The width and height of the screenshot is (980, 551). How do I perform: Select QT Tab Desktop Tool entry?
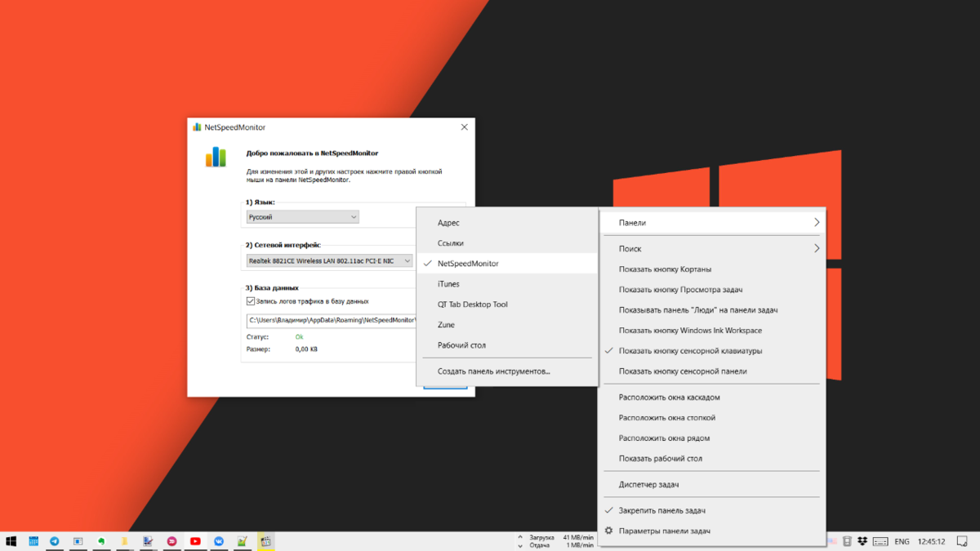click(x=507, y=304)
